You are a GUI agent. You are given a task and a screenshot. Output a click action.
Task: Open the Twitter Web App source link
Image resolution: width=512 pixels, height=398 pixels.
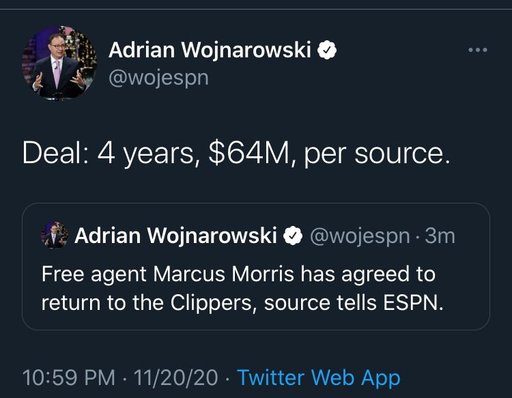coord(319,378)
